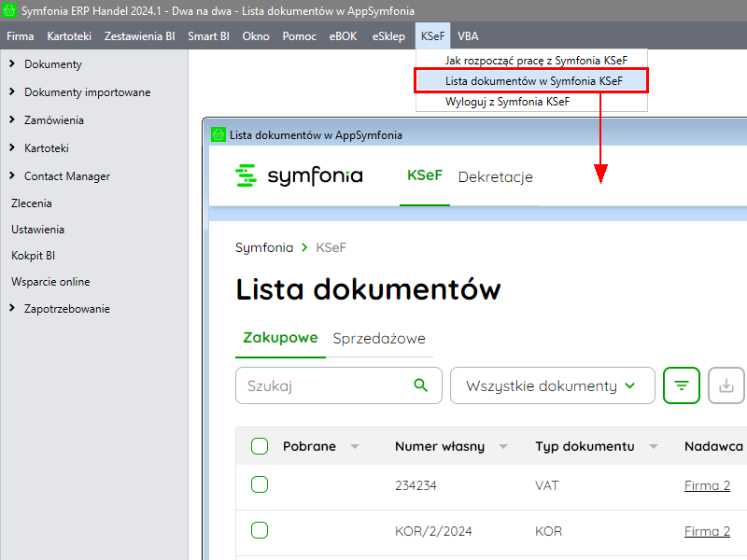Choose Wyloguj z Symfonia KSeF
This screenshot has height=560, width=747.
point(531,102)
